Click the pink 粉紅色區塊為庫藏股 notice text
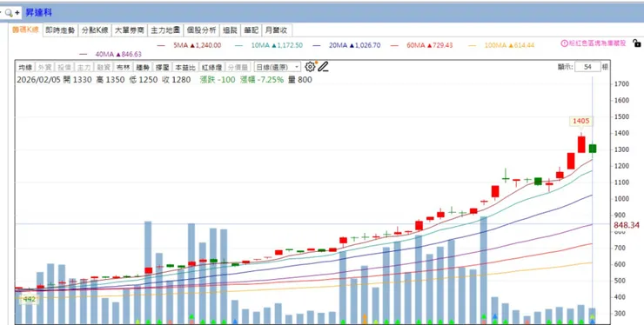The height and width of the screenshot is (325, 644). pos(597,43)
